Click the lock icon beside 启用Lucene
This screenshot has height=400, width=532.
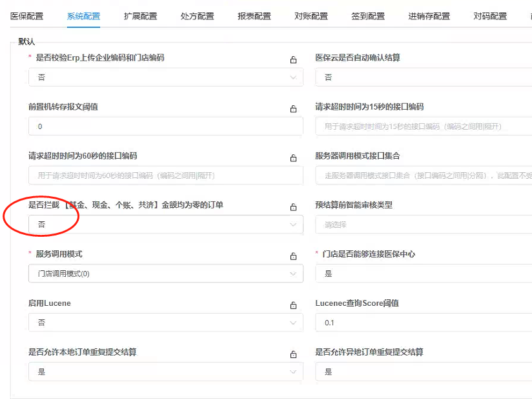click(294, 304)
